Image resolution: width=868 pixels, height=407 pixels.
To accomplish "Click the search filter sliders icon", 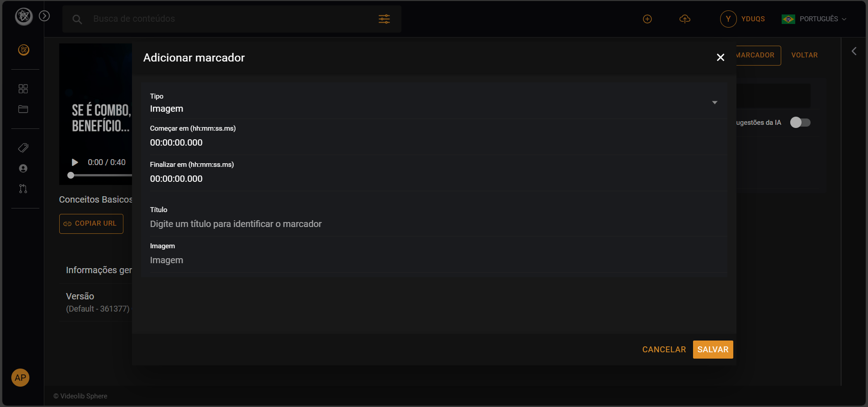I will coord(384,19).
